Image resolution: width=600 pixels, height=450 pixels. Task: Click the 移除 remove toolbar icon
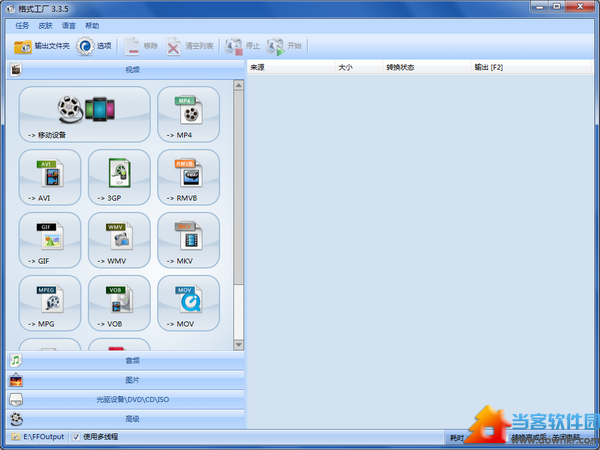132,46
